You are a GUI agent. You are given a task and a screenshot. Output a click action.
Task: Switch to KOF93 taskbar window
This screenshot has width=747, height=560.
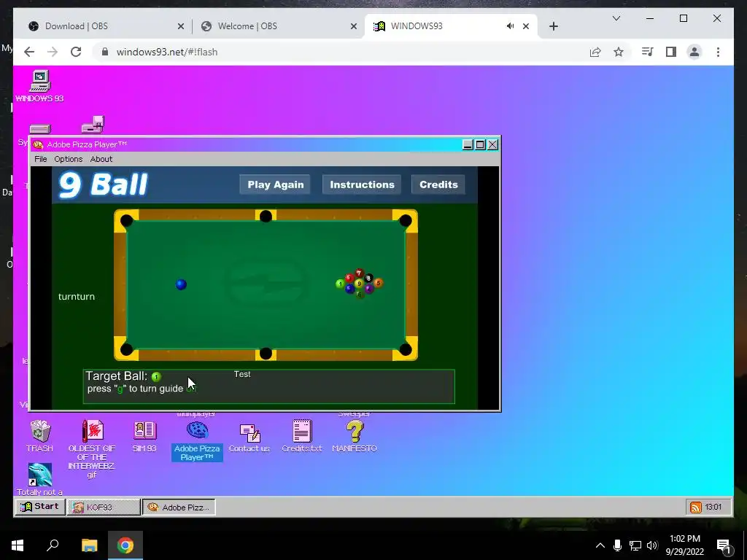click(104, 507)
